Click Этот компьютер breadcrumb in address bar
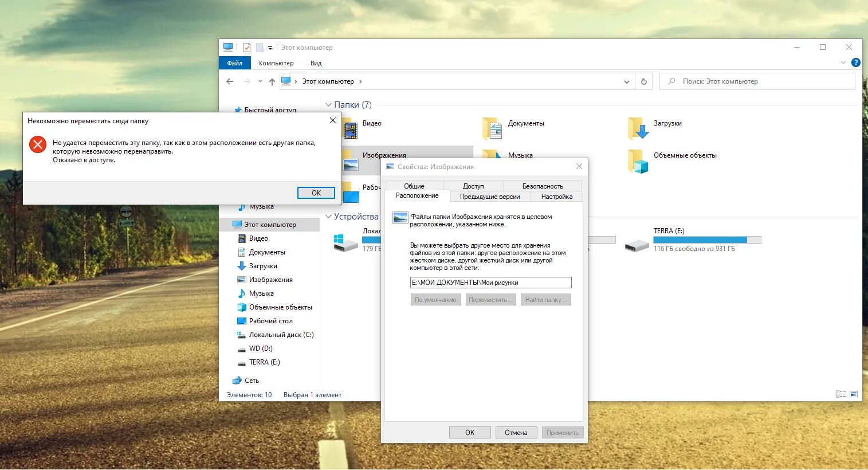The image size is (868, 470). (328, 81)
